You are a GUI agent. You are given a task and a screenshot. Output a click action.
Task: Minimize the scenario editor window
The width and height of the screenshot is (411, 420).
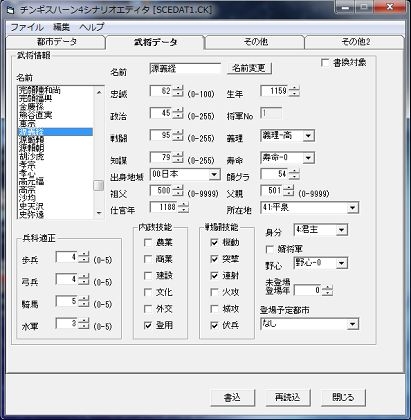345,7
